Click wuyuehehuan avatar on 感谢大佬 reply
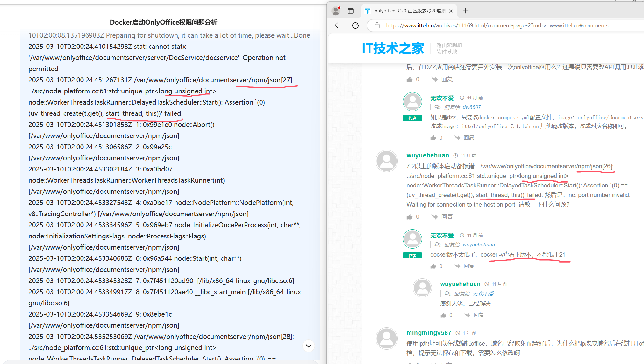 click(x=422, y=288)
